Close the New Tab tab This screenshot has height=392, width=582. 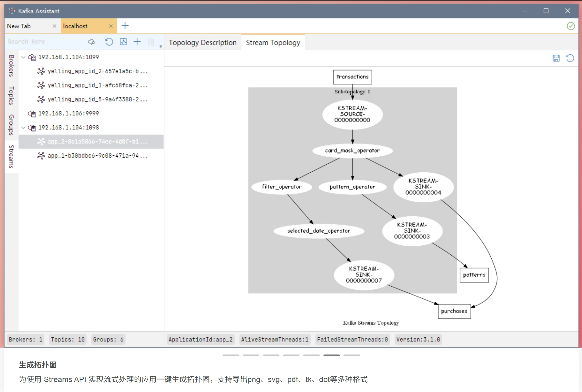point(54,26)
